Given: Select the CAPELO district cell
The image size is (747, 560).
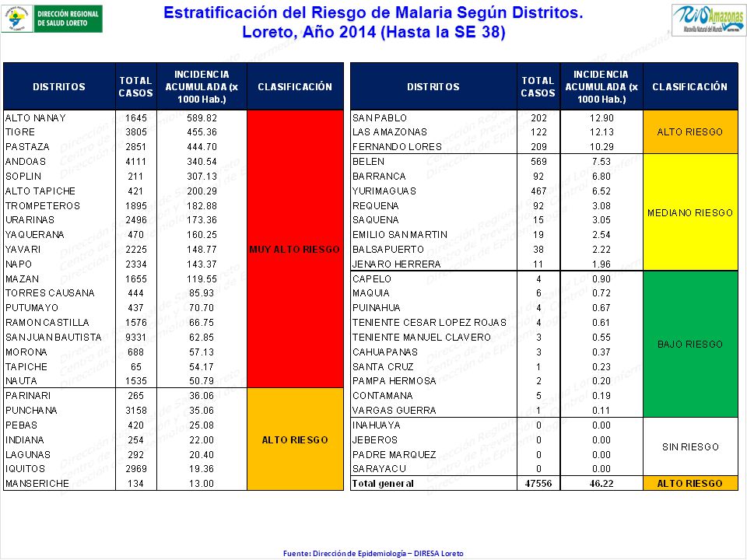Looking at the screenshot, I should [433, 279].
